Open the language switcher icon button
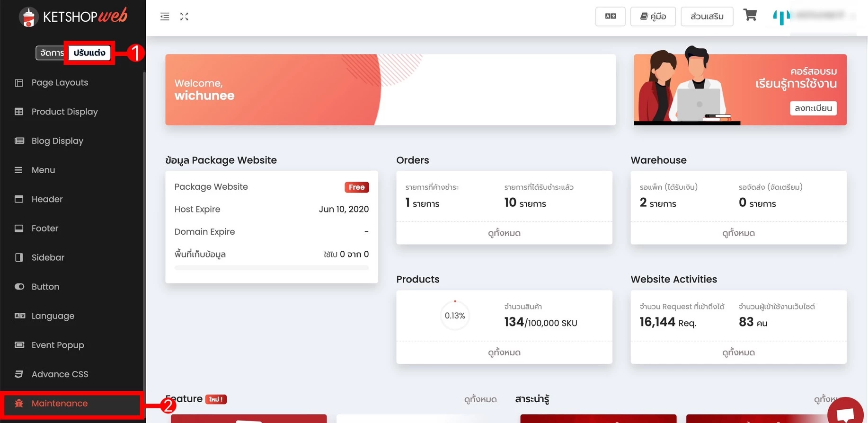This screenshot has width=868, height=423. [x=610, y=17]
